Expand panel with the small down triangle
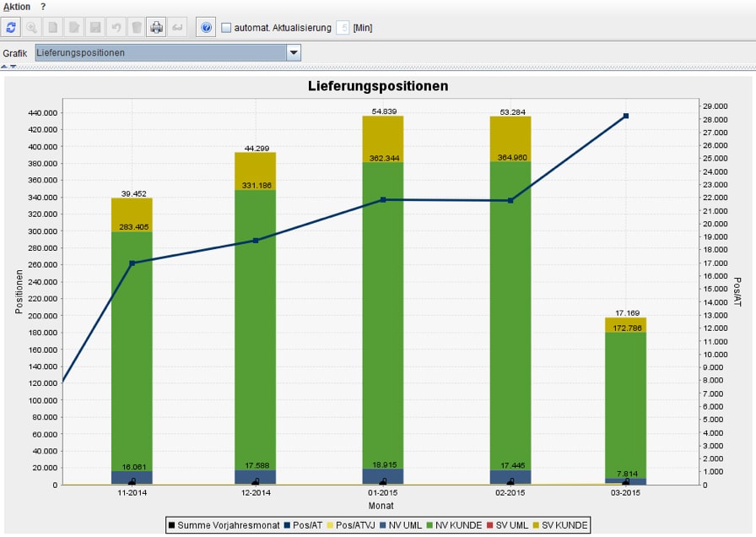 pos(13,67)
